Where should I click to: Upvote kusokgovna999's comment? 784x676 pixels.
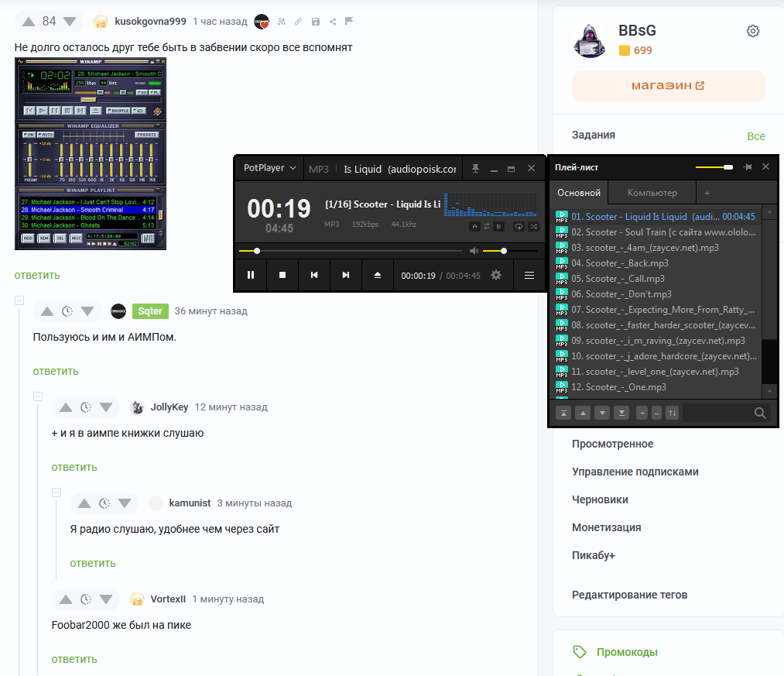point(29,22)
